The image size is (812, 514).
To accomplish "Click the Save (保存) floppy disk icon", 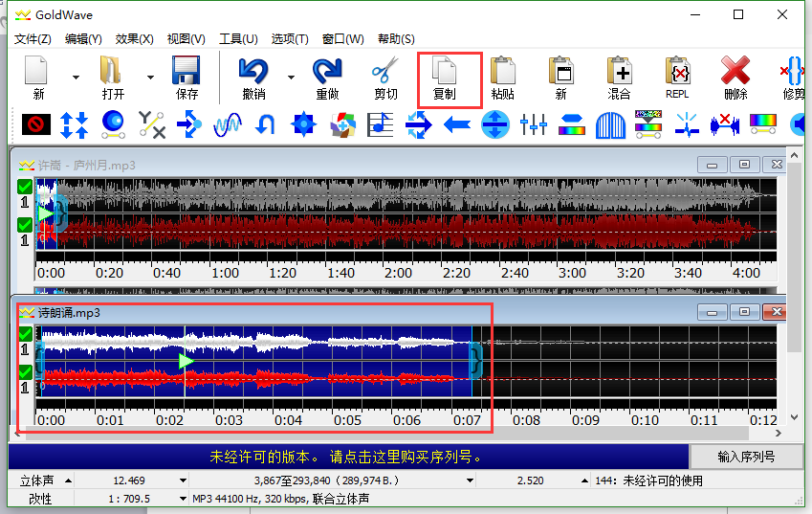I will 186,70.
